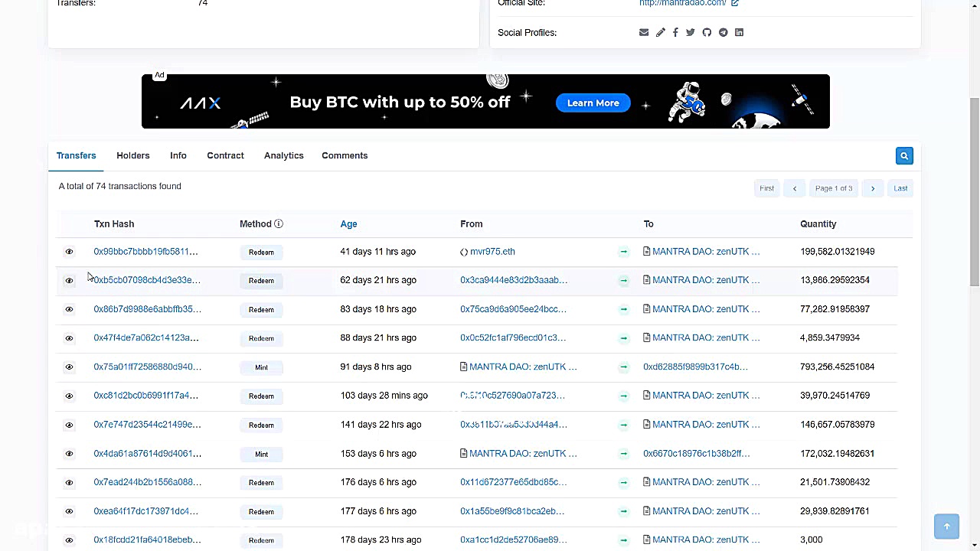The width and height of the screenshot is (980, 551).
Task: Open the Info tab
Action: [x=178, y=155]
